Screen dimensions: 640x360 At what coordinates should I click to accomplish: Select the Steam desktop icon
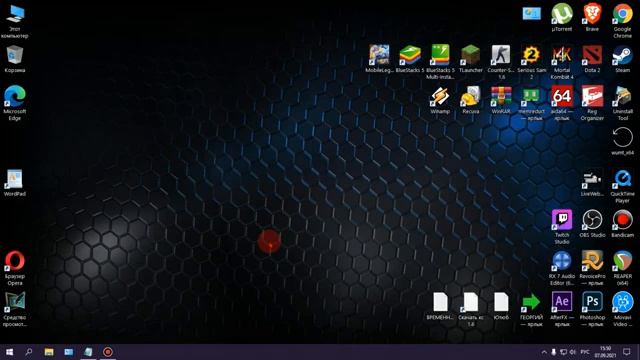click(622, 59)
